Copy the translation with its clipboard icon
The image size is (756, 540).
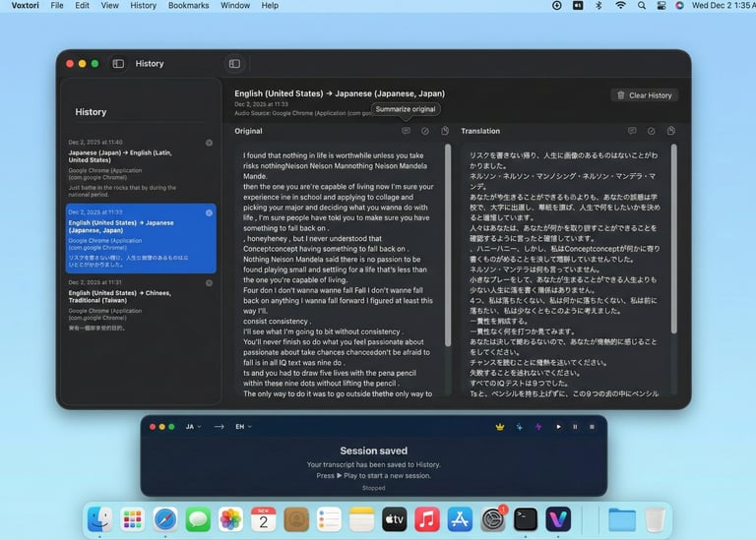point(670,131)
